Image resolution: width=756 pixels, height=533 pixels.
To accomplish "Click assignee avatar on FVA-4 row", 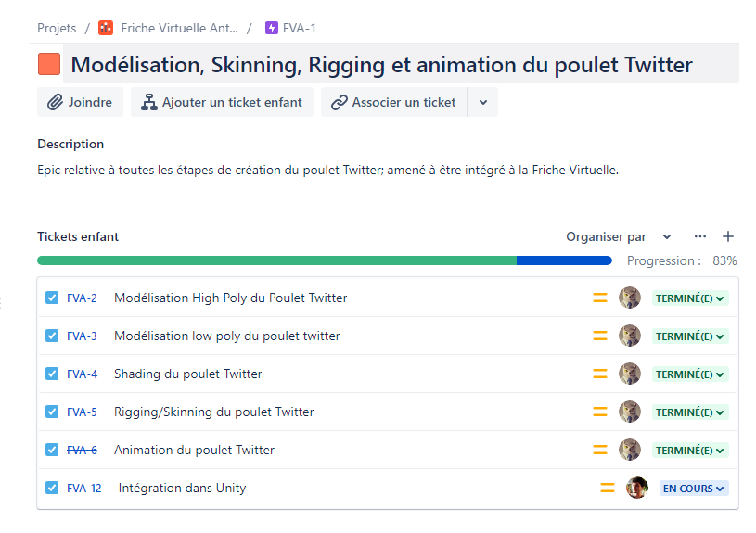I will [x=630, y=374].
